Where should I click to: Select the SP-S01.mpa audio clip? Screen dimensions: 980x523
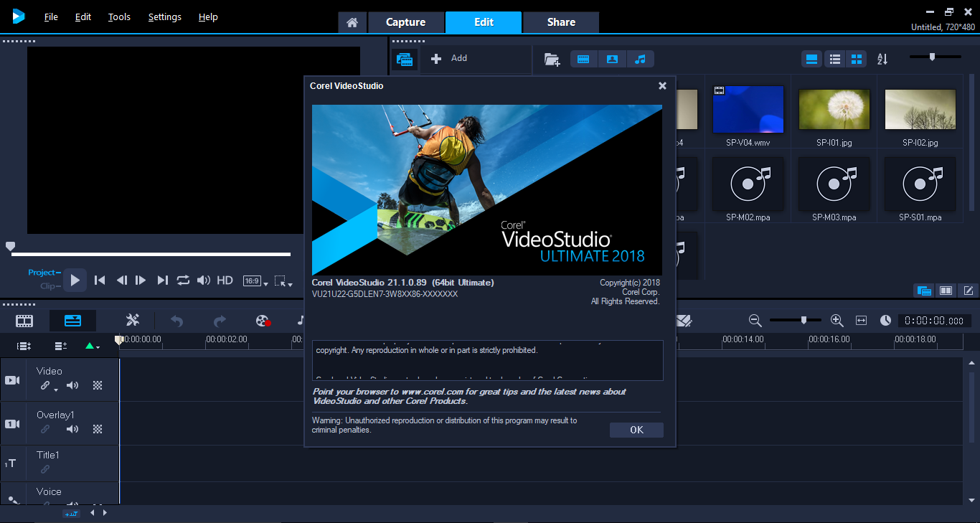(920, 184)
